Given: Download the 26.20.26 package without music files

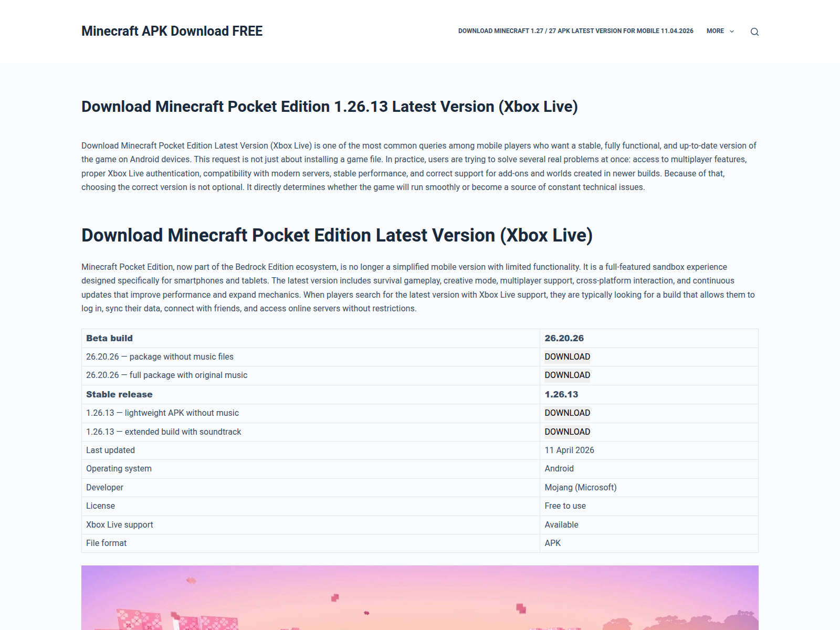Looking at the screenshot, I should (567, 356).
